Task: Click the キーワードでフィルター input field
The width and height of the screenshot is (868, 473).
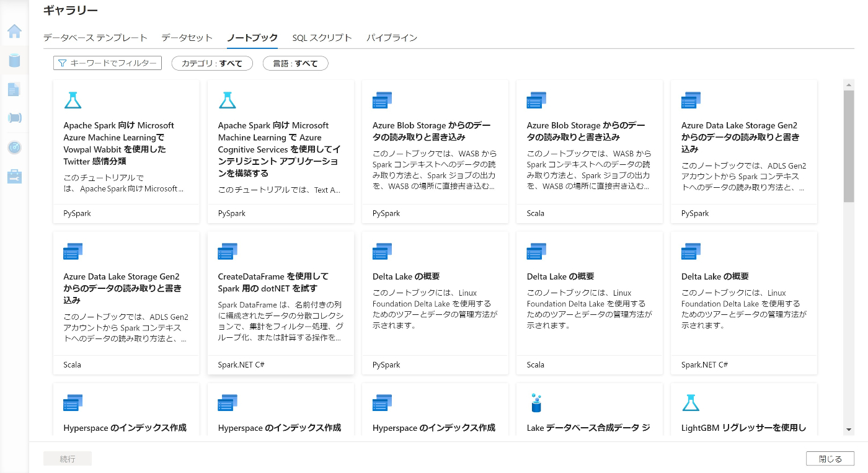Action: tap(107, 63)
